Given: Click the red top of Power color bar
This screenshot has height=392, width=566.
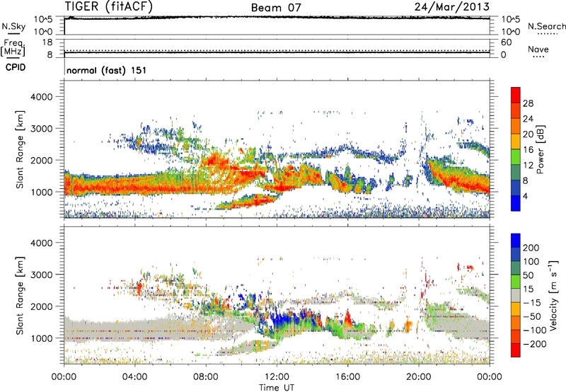Looking at the screenshot, I should tap(516, 95).
